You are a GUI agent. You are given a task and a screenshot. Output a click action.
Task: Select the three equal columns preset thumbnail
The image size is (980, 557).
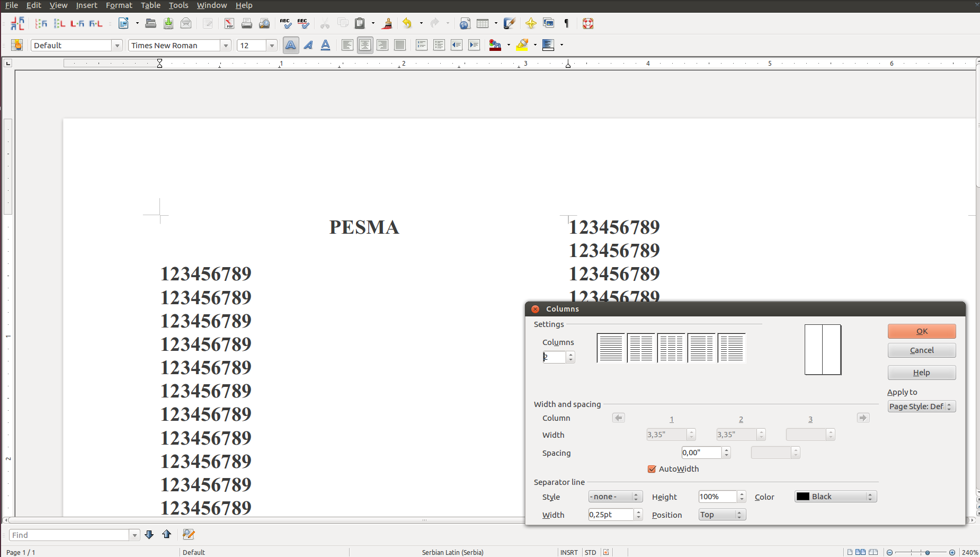pyautogui.click(x=671, y=348)
